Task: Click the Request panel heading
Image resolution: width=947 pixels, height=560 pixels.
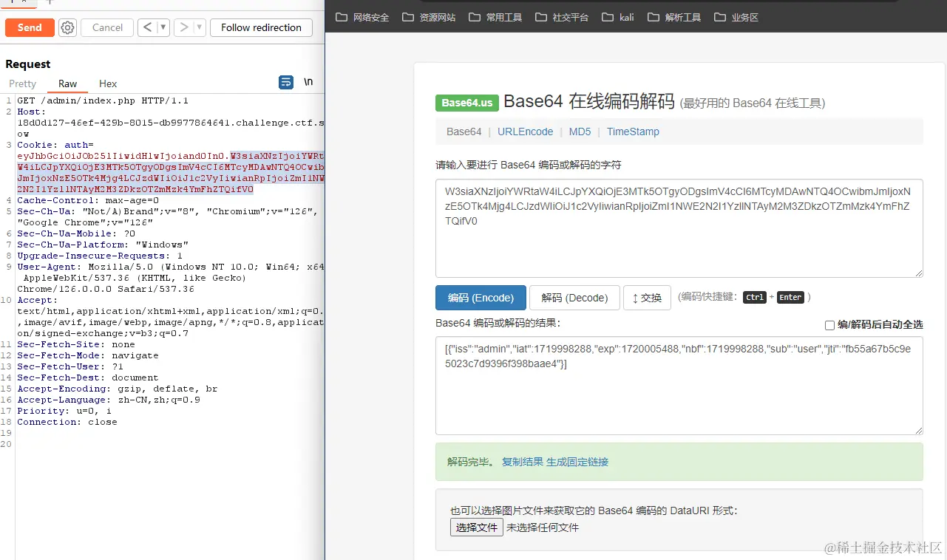Action: (x=28, y=64)
